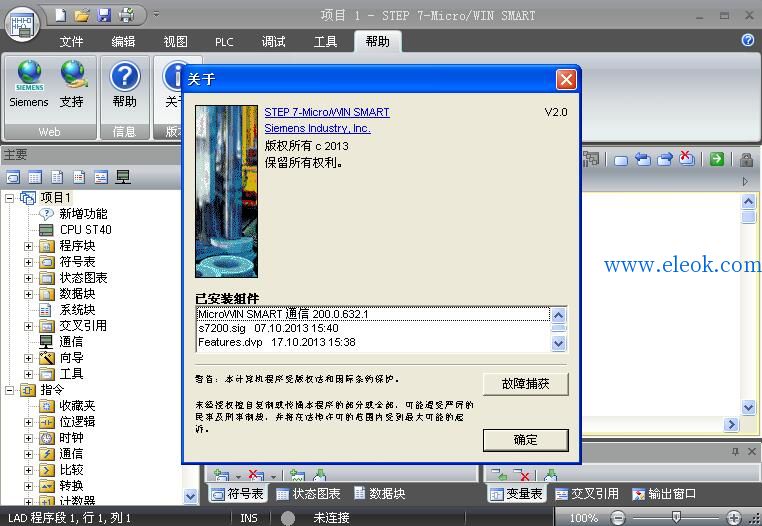Switch to the PLC ribbon tab
The height and width of the screenshot is (526, 762).
point(224,42)
